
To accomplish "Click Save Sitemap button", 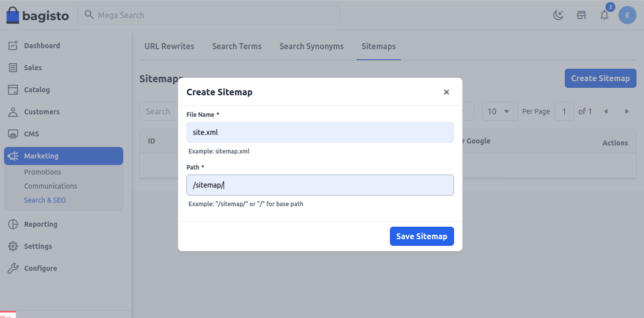I will pyautogui.click(x=421, y=236).
